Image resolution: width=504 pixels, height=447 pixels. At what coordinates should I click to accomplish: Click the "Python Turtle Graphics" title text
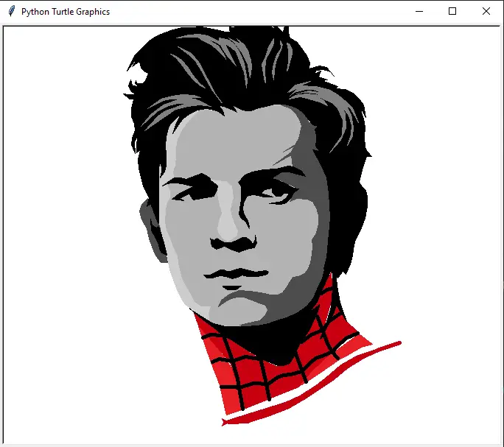click(66, 12)
